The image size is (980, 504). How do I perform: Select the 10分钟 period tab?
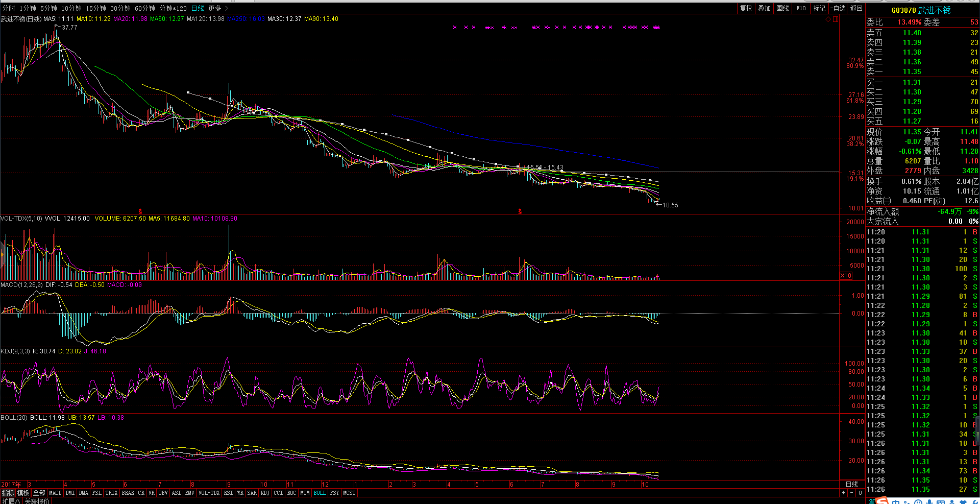pos(71,8)
